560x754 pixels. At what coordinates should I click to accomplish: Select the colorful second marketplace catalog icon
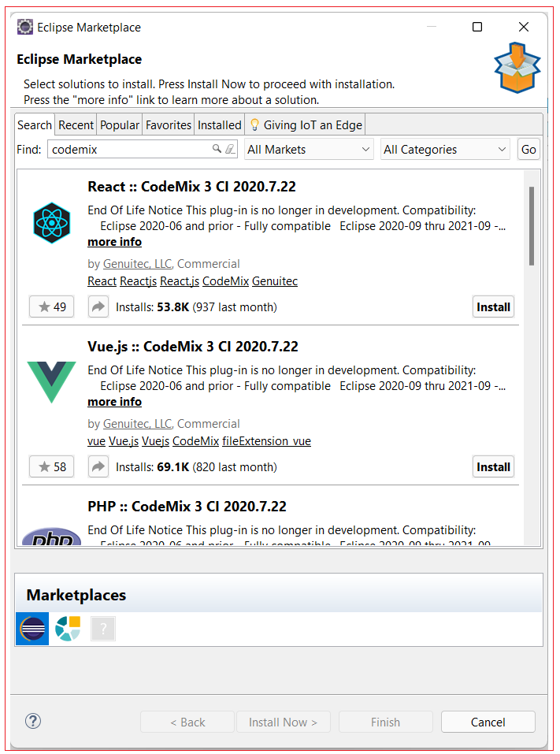pos(68,629)
